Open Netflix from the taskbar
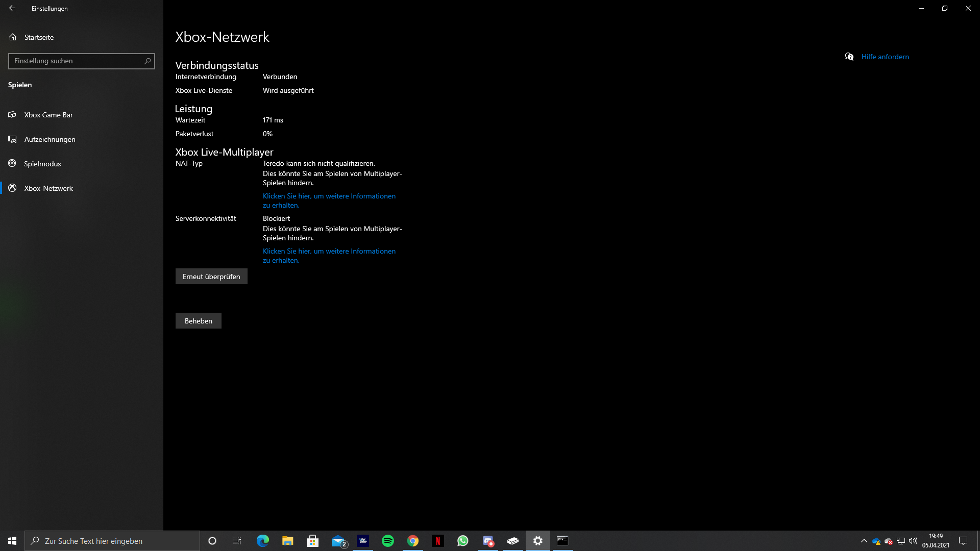Screen dimensions: 980x551 (438, 541)
